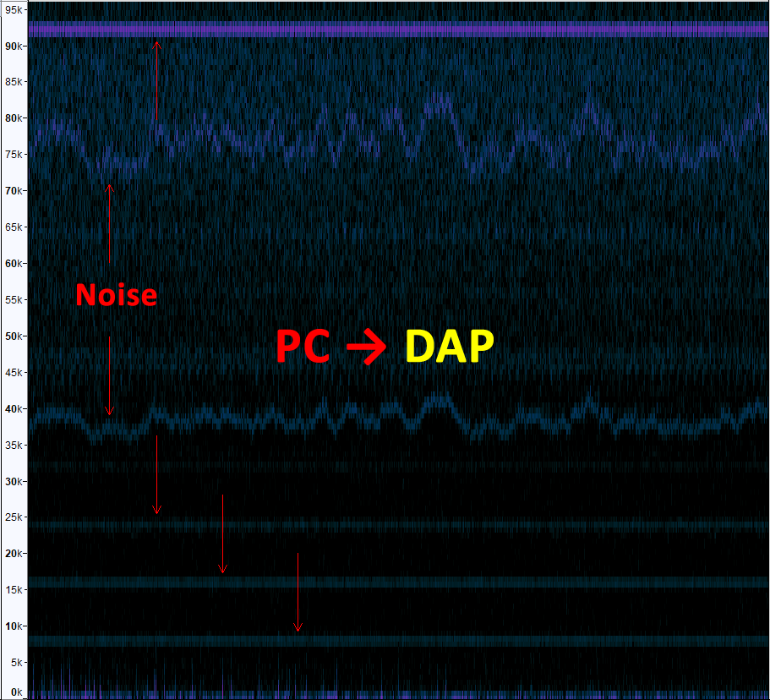Click the red 'PC' text
Screen dimensions: 770x700
click(303, 347)
